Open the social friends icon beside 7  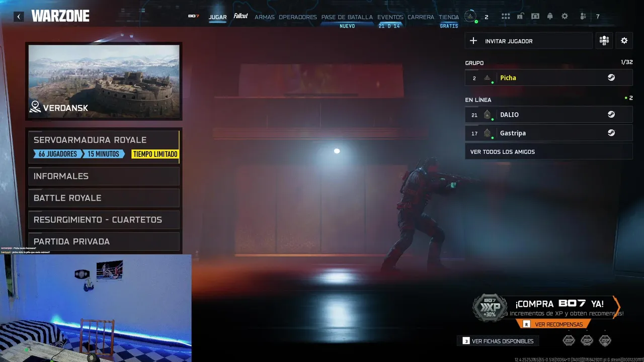point(583,17)
